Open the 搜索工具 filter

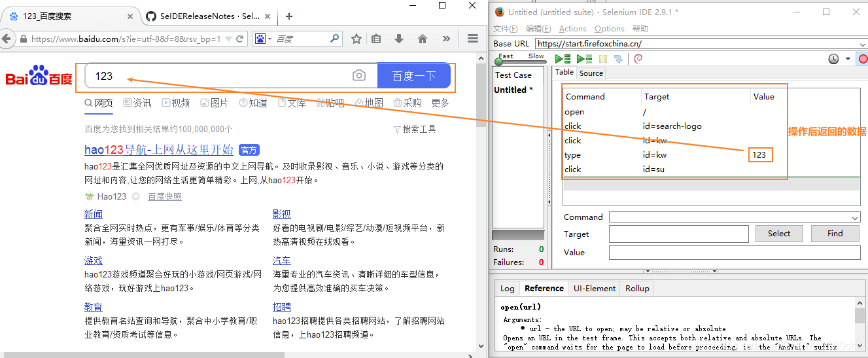click(x=415, y=130)
